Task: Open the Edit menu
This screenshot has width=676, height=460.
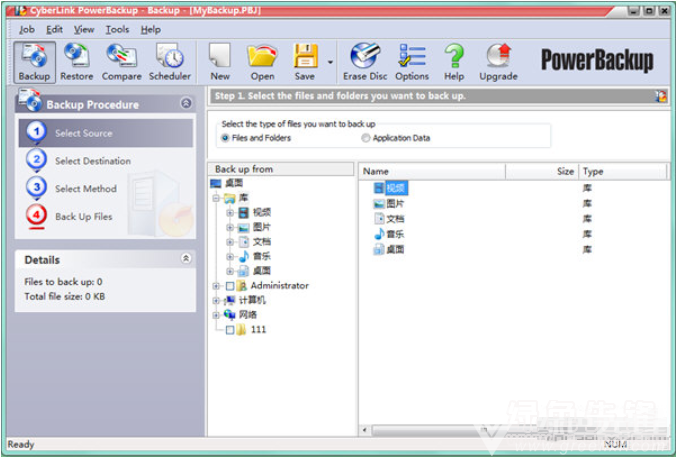Action: pos(54,29)
